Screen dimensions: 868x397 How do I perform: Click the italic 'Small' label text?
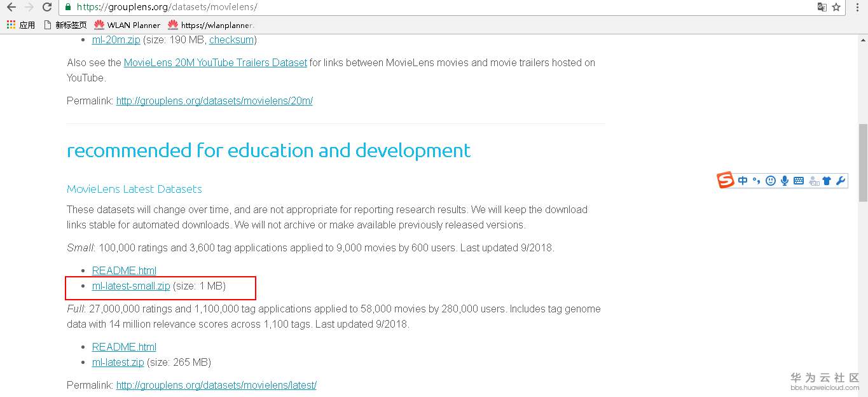(81, 247)
